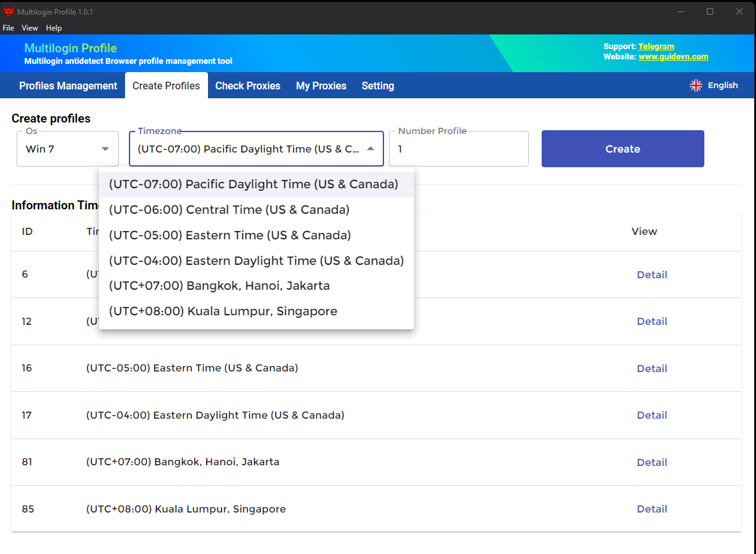The height and width of the screenshot is (554, 756).
Task: Choose Bangkok, Hanoi, Jakarta in dropdown list
Action: (256, 286)
